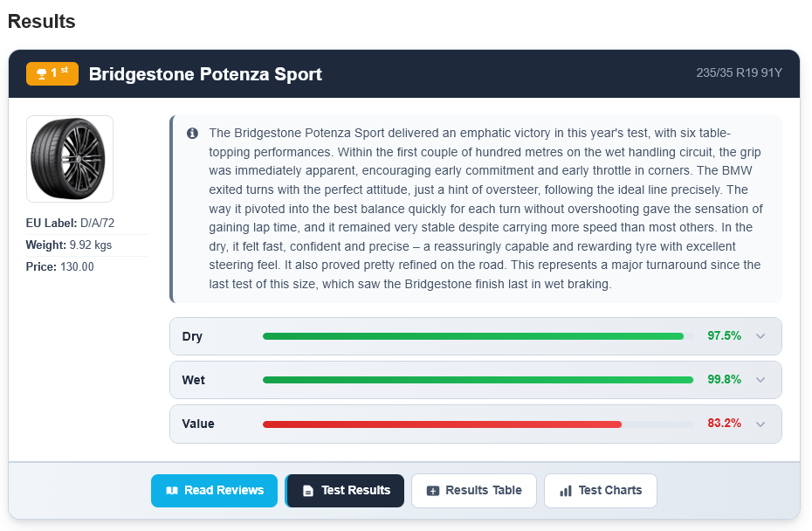Click the 235/35 R19 91Y size text
Image resolution: width=812 pixels, height=531 pixels.
(x=739, y=72)
